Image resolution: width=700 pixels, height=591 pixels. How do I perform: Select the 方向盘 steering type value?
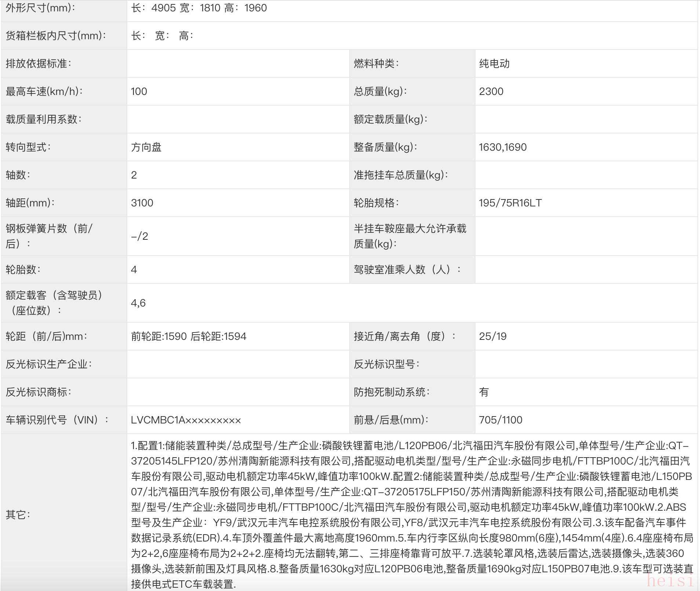[x=146, y=147]
